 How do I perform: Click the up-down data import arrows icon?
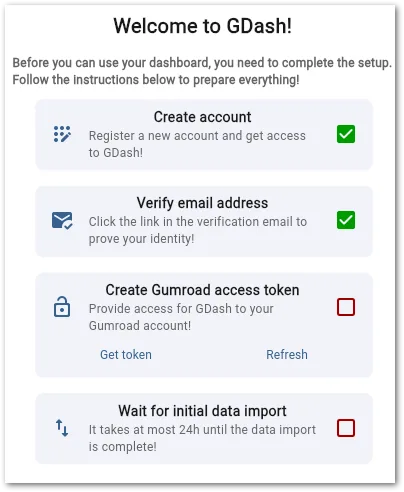(62, 428)
